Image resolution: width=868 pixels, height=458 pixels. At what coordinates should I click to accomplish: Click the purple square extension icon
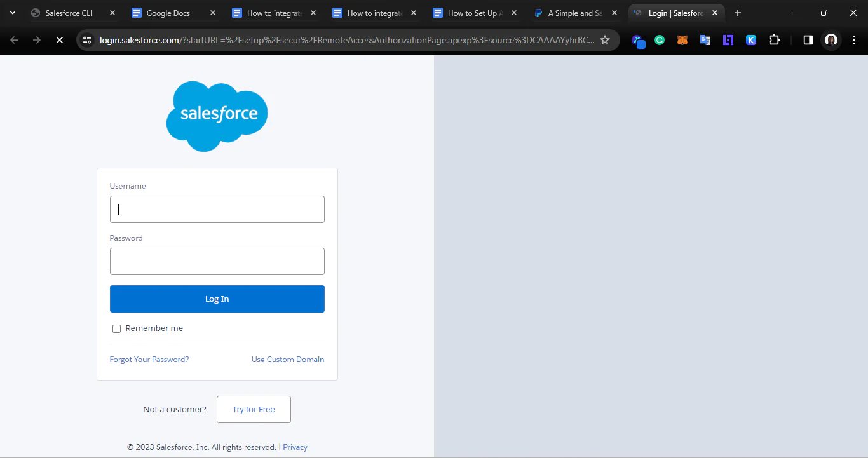[x=728, y=40]
